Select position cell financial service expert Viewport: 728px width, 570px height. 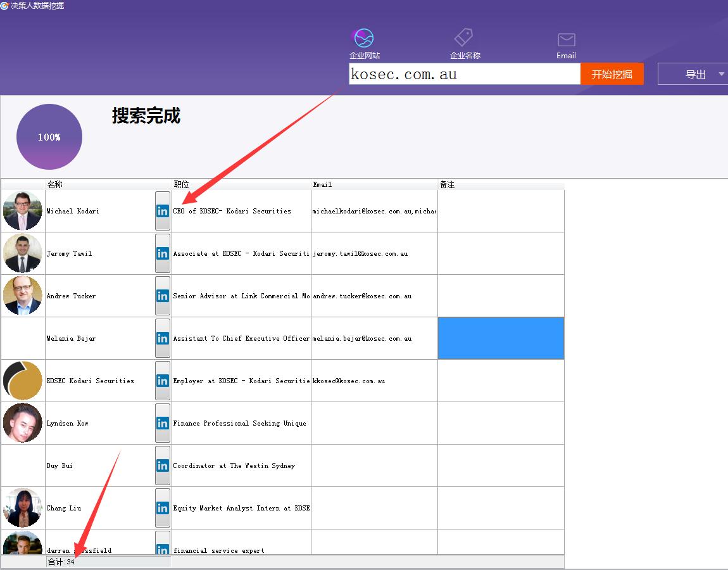(x=241, y=543)
